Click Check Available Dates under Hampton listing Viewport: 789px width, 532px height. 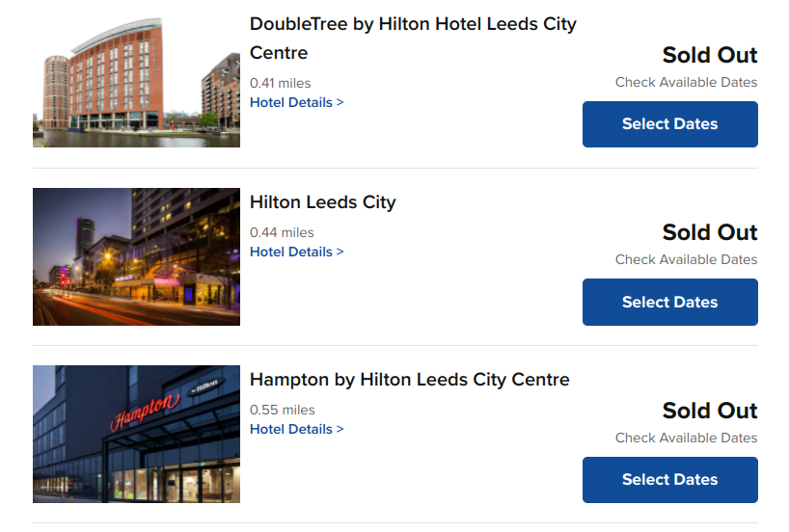tap(686, 439)
